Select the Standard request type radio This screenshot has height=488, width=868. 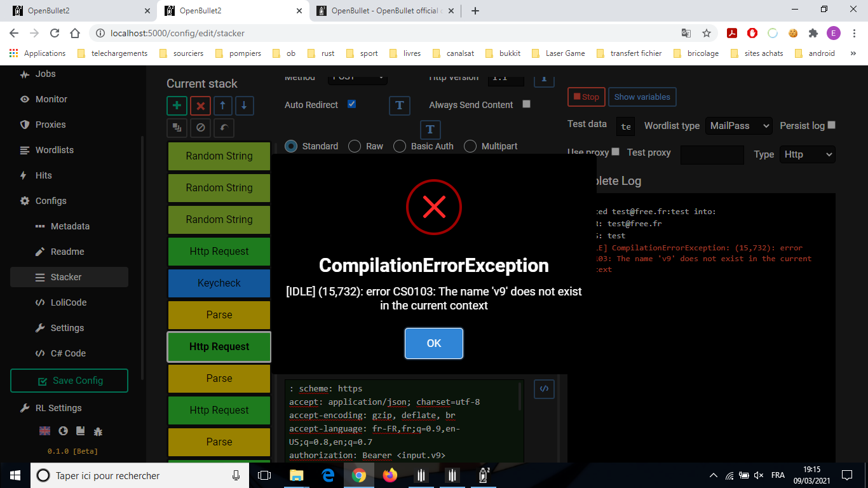(x=291, y=146)
